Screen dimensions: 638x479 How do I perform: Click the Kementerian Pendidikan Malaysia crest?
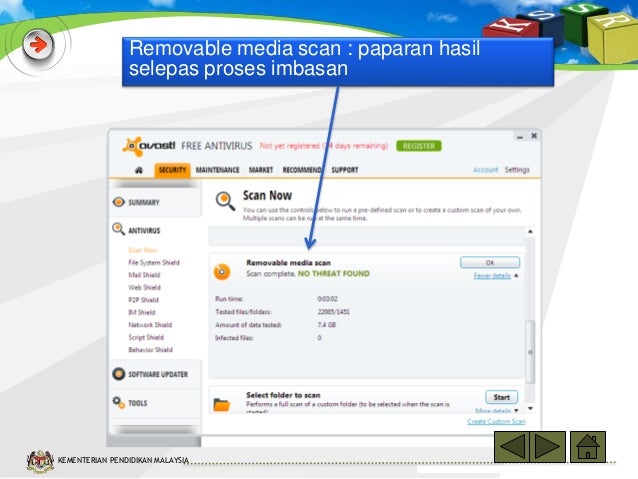tap(40, 461)
